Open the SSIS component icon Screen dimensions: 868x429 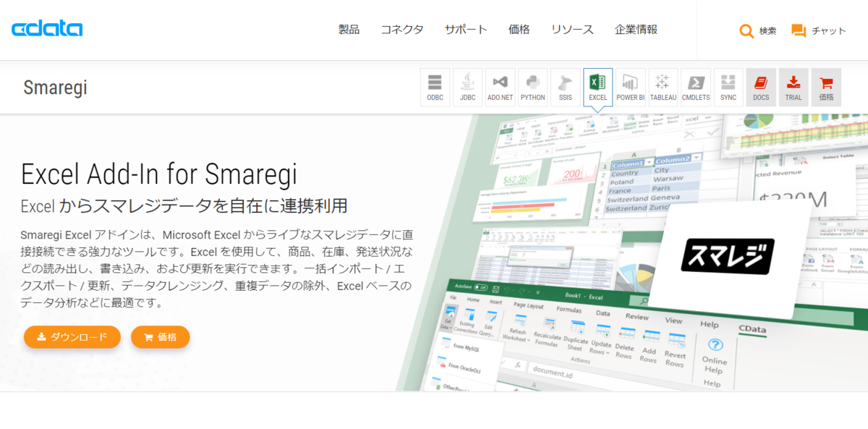pos(565,88)
